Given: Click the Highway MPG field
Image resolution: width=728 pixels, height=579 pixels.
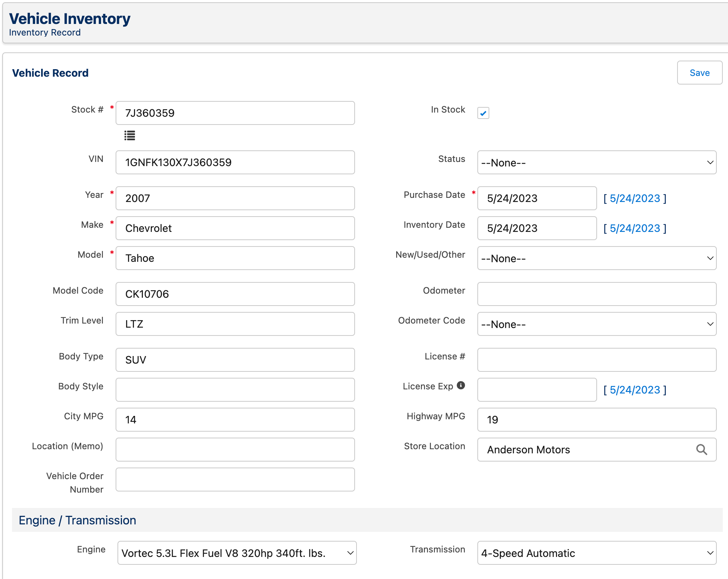Looking at the screenshot, I should tap(597, 420).
